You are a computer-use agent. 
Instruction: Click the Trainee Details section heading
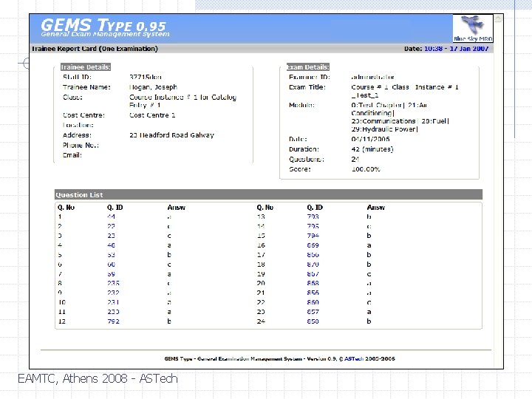tap(86, 67)
